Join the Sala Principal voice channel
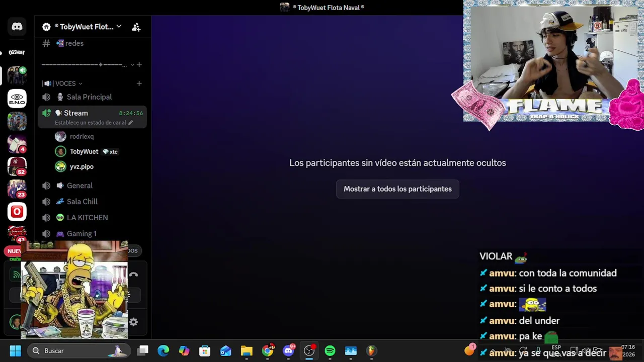Image resolution: width=644 pixels, height=362 pixels. [x=93, y=97]
